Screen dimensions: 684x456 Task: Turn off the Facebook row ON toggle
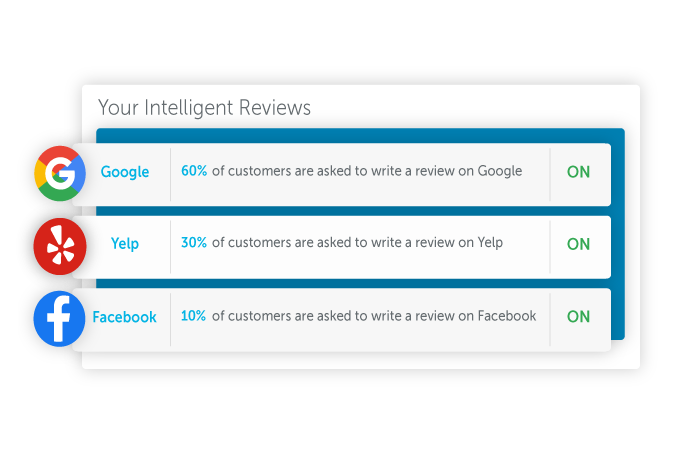(x=578, y=317)
